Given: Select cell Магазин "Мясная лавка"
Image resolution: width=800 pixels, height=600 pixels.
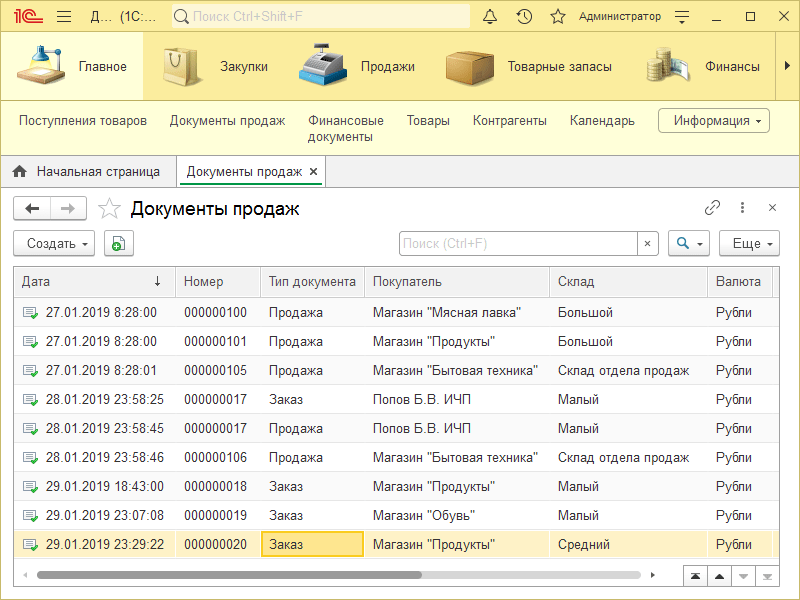Looking at the screenshot, I should point(457,313).
